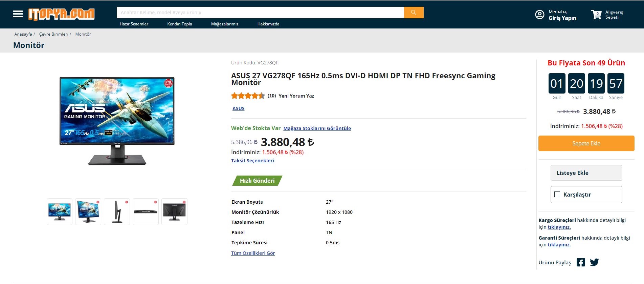Select the rear-view monitor thumbnail
This screenshot has width=644, height=284.
point(174,211)
